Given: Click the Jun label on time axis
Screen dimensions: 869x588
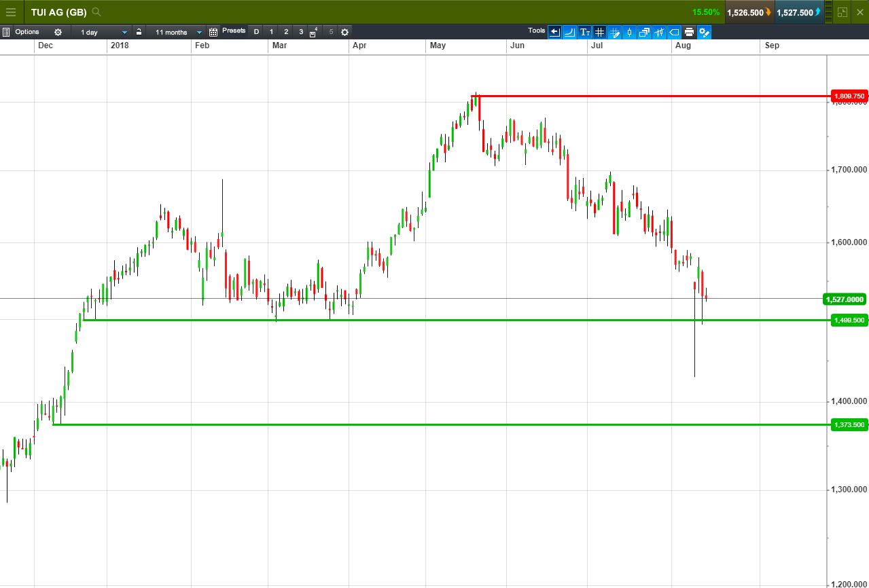Looking at the screenshot, I should click(518, 45).
